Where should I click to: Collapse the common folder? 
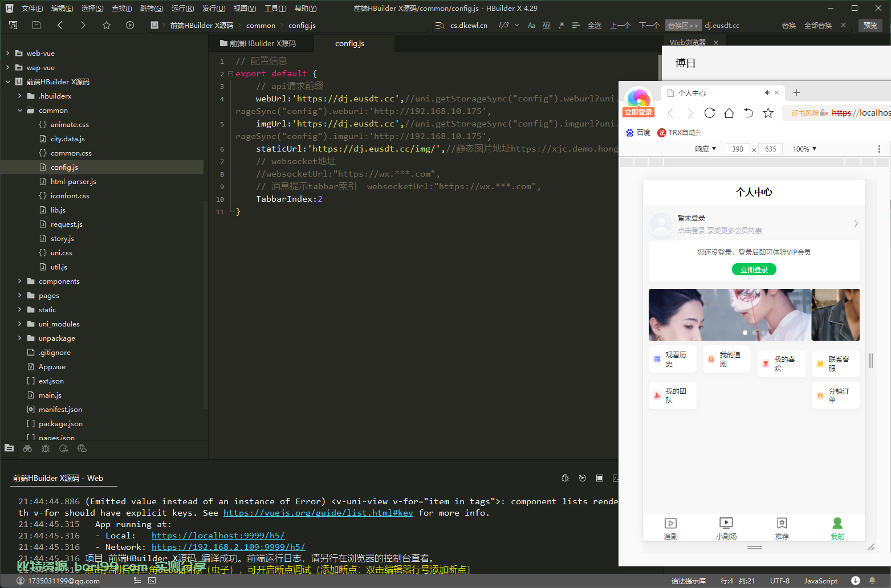(19, 110)
